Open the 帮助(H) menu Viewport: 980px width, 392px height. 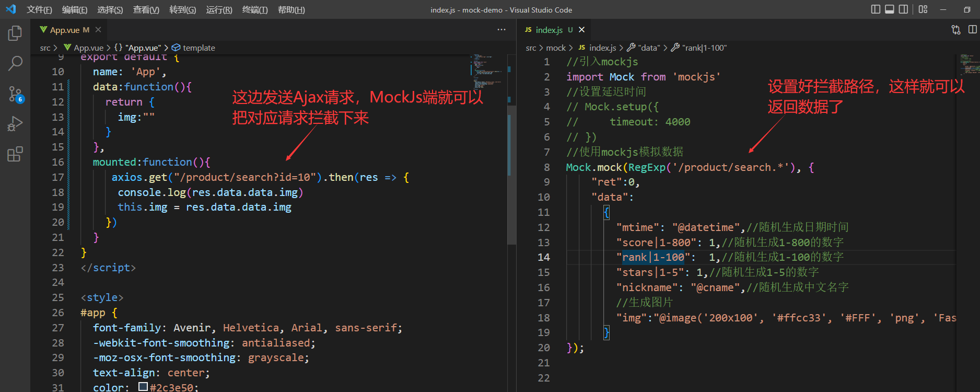click(x=291, y=10)
